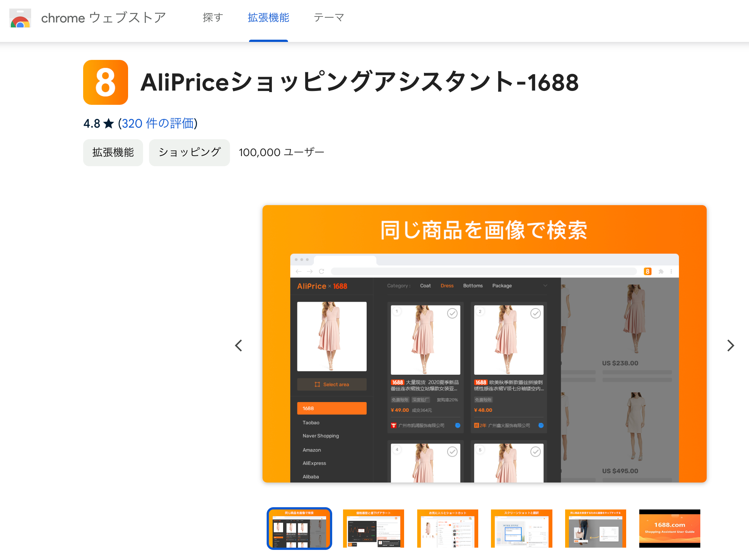
Task: Click the main preview image banner
Action: coord(484,343)
